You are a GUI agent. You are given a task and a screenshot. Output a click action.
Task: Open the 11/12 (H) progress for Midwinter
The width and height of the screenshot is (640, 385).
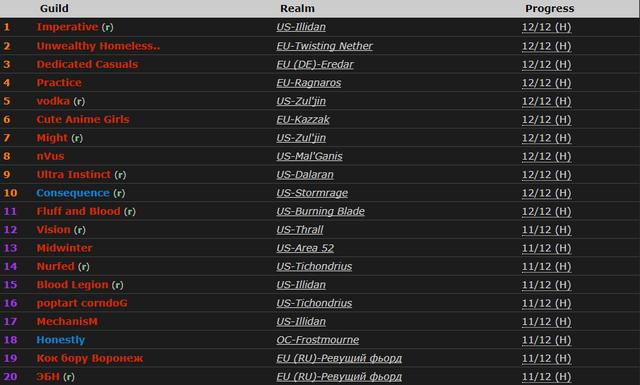(547, 248)
